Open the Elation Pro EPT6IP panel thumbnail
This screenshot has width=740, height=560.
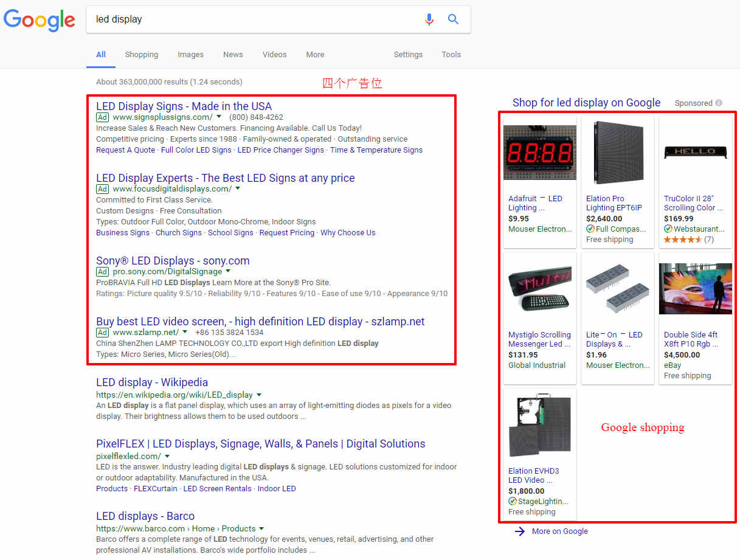pos(617,153)
